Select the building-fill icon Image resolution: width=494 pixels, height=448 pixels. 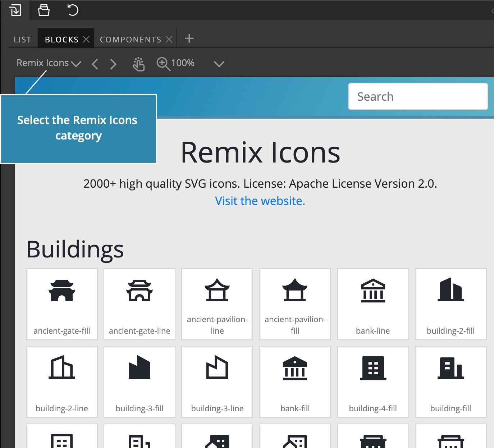(451, 382)
